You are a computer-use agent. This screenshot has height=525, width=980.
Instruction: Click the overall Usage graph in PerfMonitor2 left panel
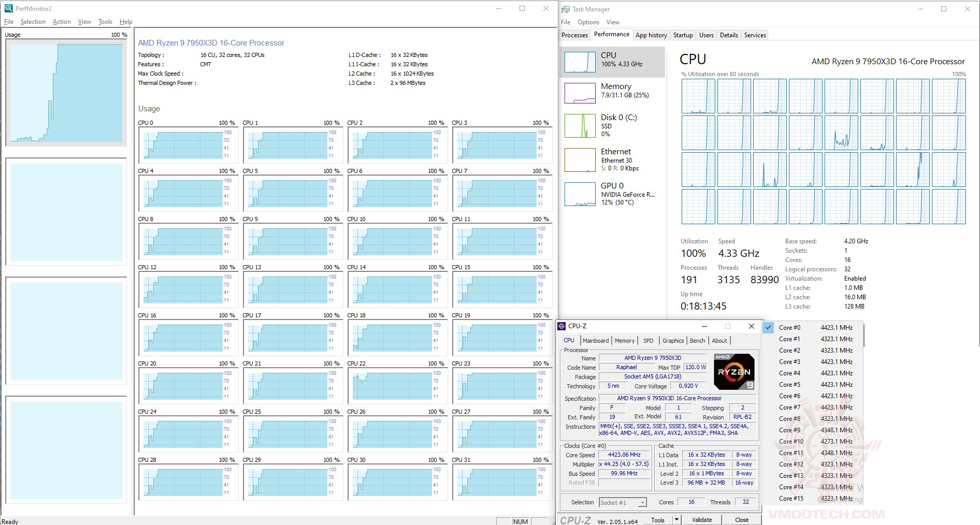pos(66,93)
